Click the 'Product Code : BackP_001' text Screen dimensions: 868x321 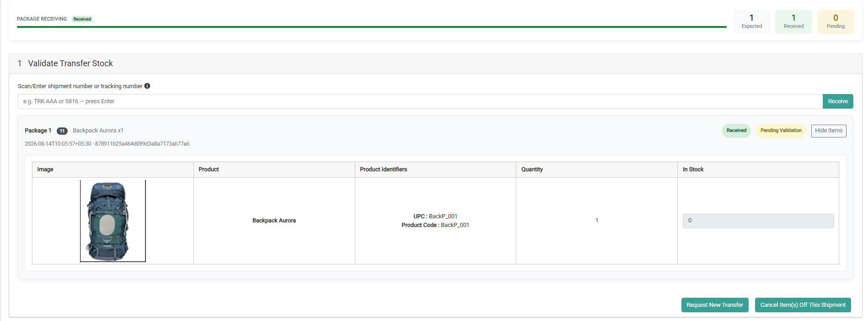click(435, 225)
